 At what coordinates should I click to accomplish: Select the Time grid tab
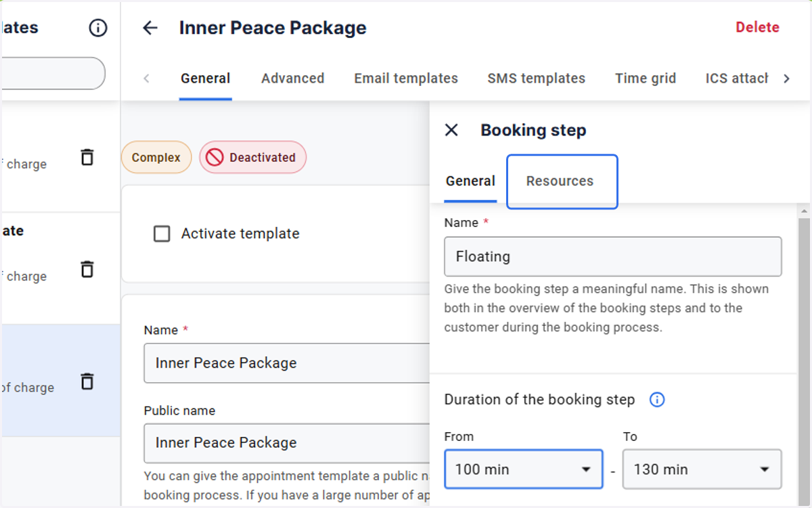point(646,79)
